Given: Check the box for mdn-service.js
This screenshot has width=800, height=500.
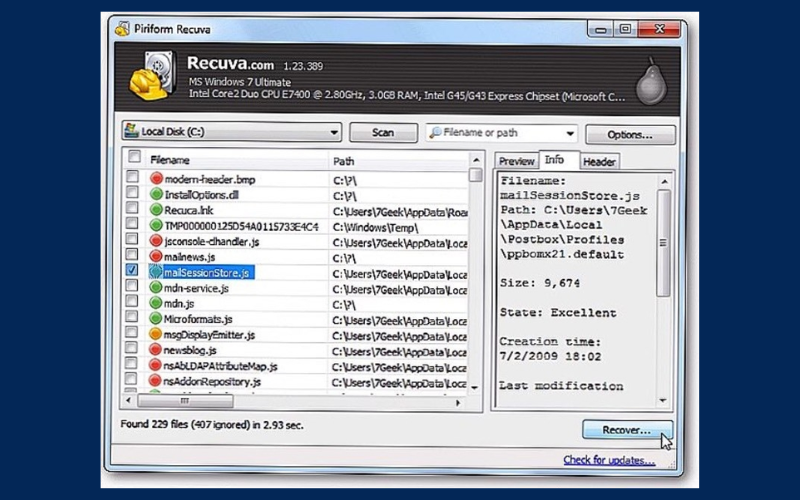Looking at the screenshot, I should [x=132, y=286].
